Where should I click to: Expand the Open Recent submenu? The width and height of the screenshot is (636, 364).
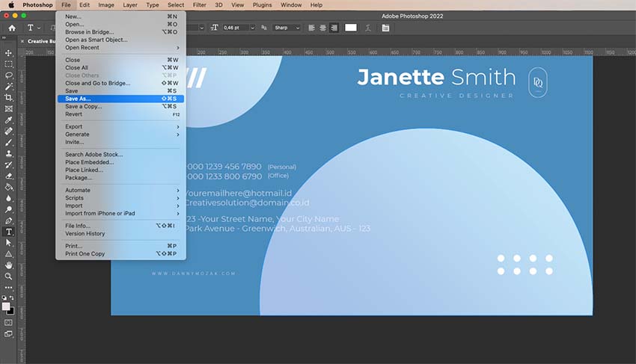(x=122, y=47)
